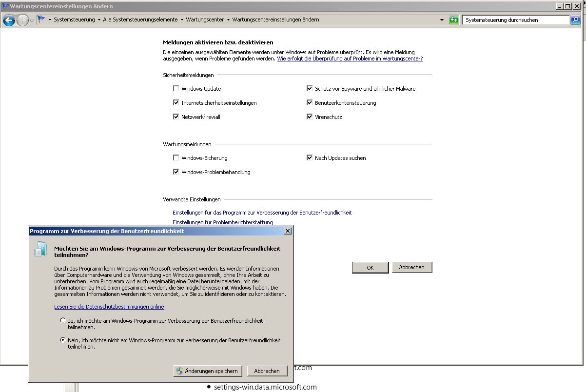Click the forward navigation arrow
The height and width of the screenshot is (392, 586).
(x=22, y=20)
